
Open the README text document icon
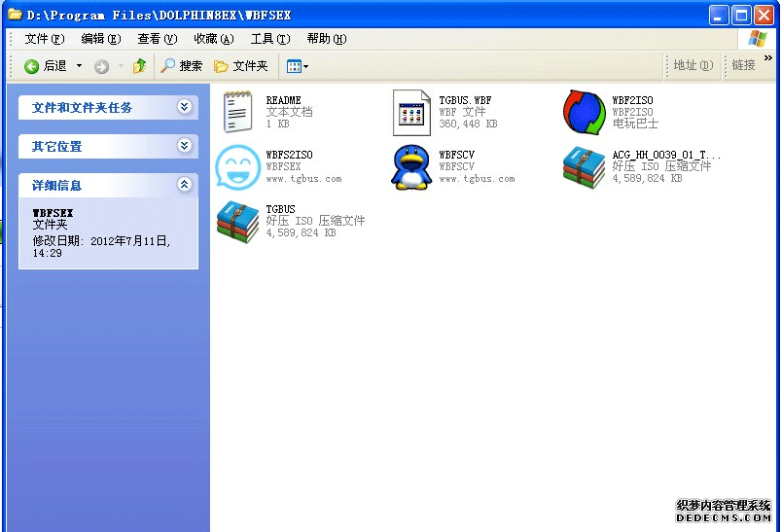coord(237,112)
